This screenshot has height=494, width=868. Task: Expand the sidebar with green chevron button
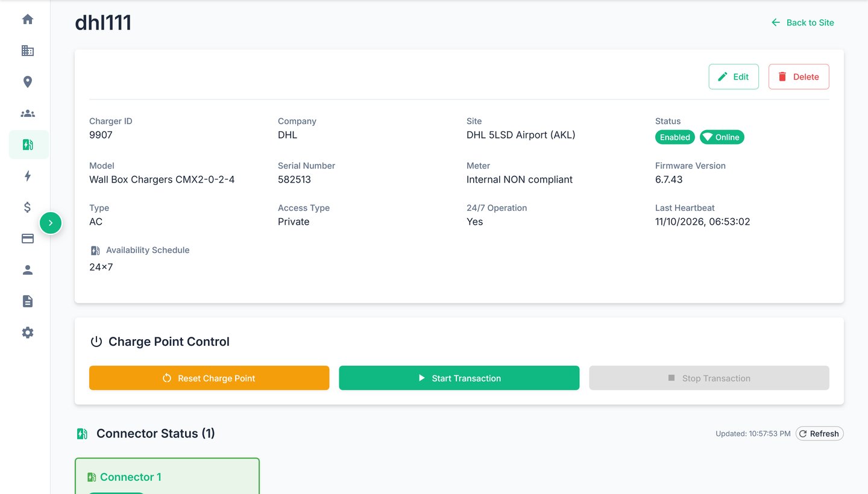(51, 223)
